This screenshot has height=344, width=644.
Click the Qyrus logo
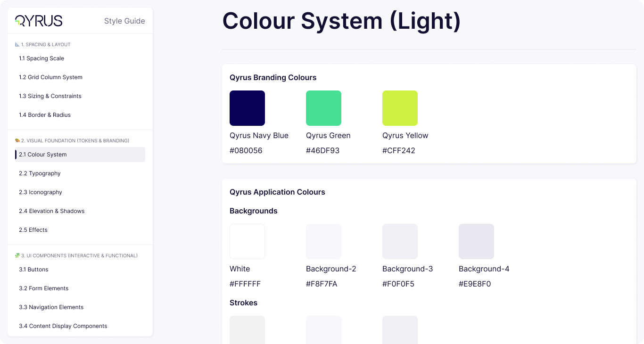tap(39, 21)
